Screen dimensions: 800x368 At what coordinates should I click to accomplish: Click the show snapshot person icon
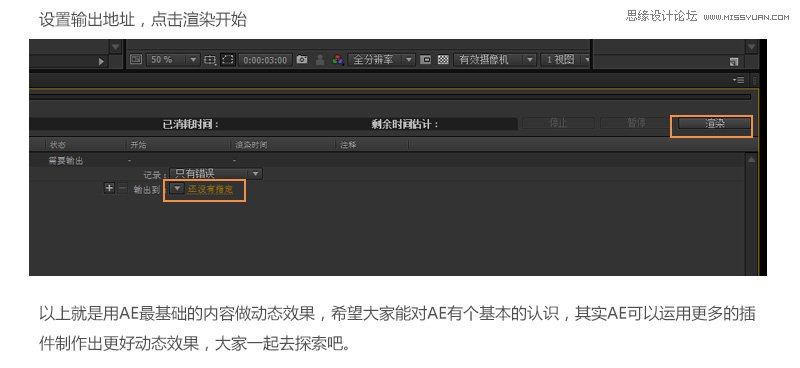click(320, 60)
